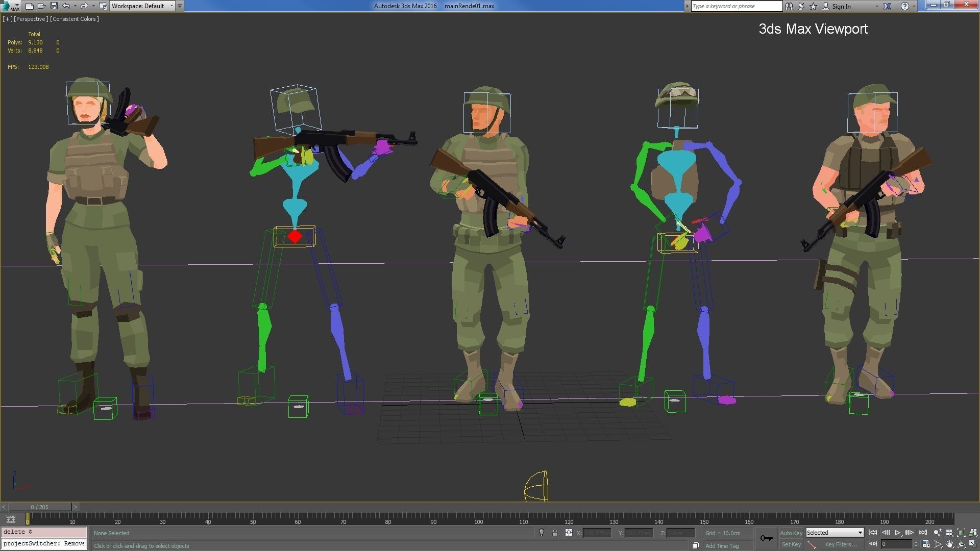Click the Sign In link
The image size is (980, 551).
841,6
